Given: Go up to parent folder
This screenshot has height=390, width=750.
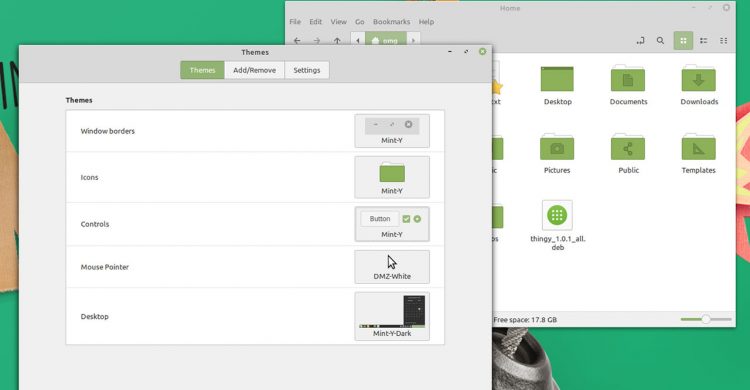Looking at the screenshot, I should click(337, 41).
